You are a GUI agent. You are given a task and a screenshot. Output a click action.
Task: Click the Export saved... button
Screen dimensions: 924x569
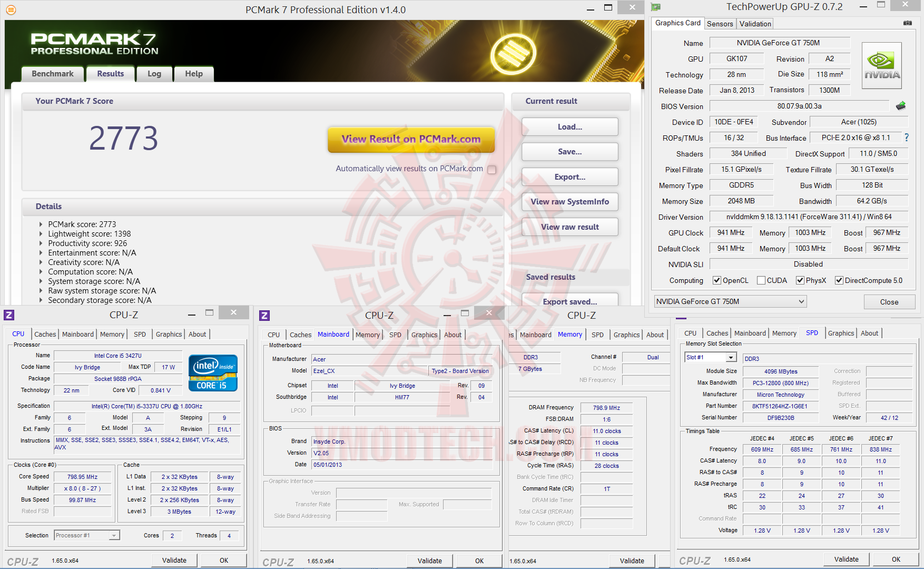tap(570, 300)
